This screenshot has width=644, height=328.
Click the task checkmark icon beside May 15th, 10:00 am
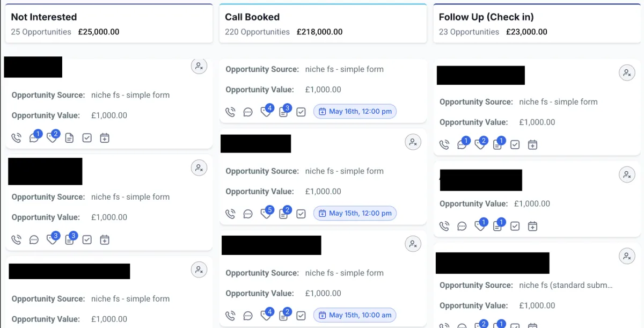pyautogui.click(x=301, y=315)
